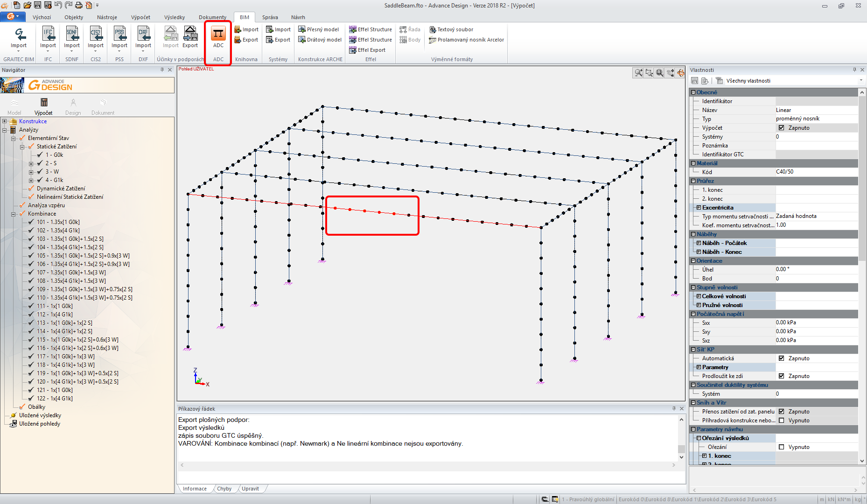The image size is (867, 504).
Task: Open Prolamovaný nosník Arcelor exchange format
Action: 466,40
